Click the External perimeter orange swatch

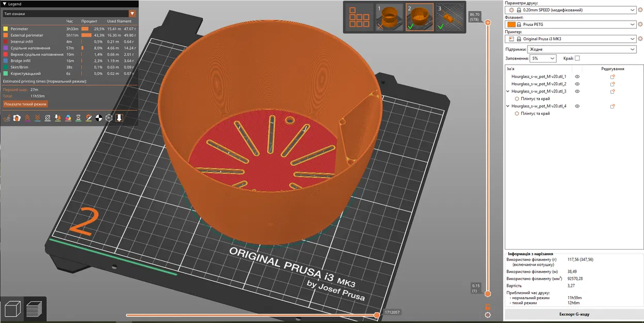point(6,35)
